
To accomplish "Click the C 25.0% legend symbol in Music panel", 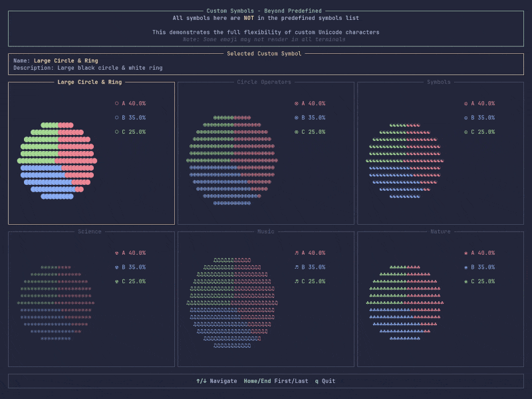I will tap(297, 282).
